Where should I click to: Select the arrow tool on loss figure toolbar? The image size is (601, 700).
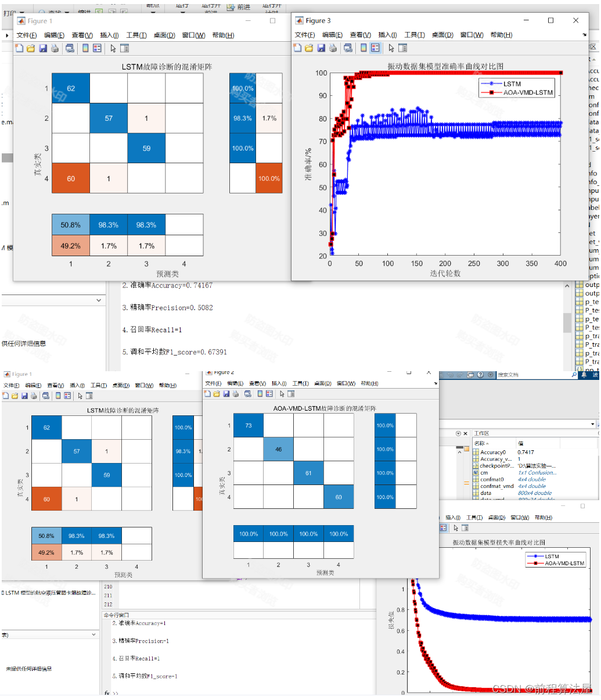pos(455,526)
